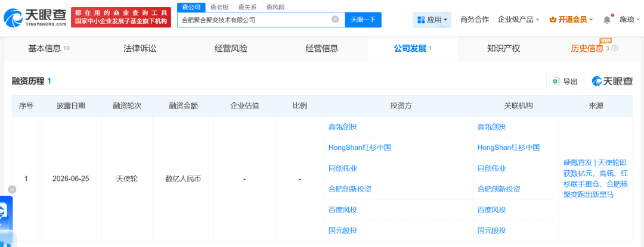Open the 商务合作 link
644x247 pixels.
coord(475,19)
